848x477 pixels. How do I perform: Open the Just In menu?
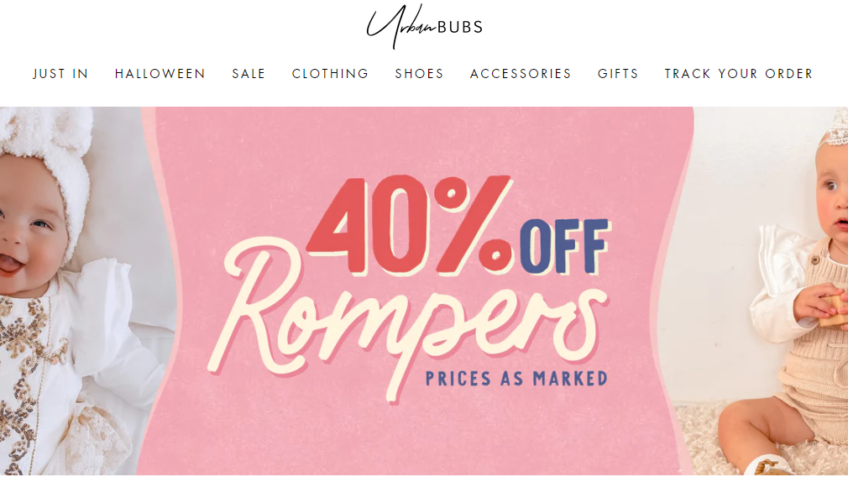(x=61, y=74)
